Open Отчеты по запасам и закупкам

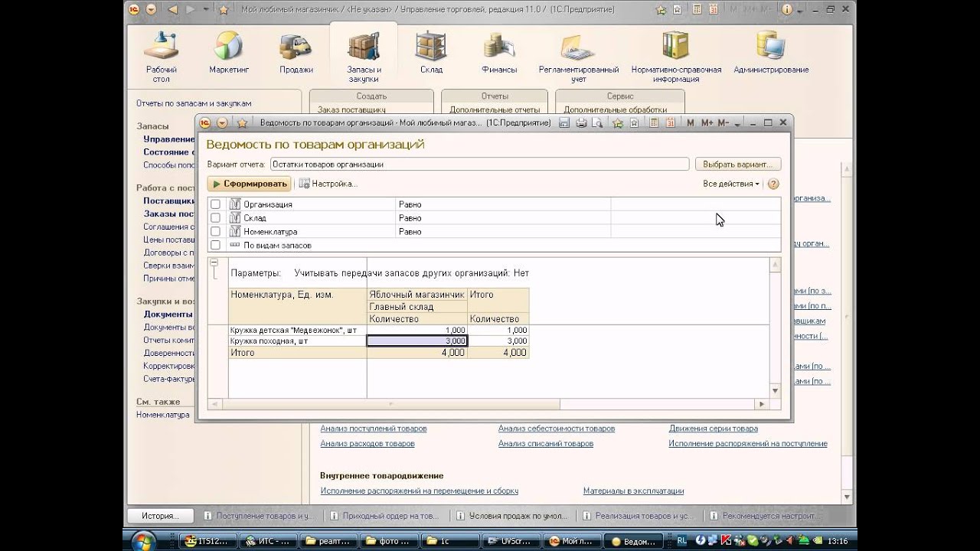194,103
